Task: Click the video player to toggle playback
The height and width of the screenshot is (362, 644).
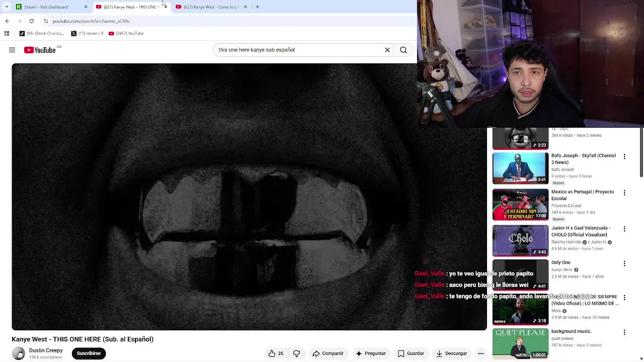Action: 250,197
